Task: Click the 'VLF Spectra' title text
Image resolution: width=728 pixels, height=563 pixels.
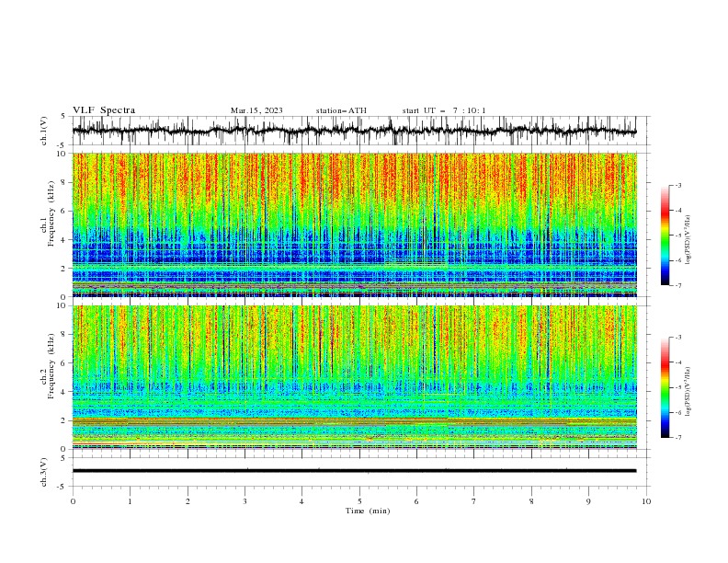Action: tap(104, 110)
